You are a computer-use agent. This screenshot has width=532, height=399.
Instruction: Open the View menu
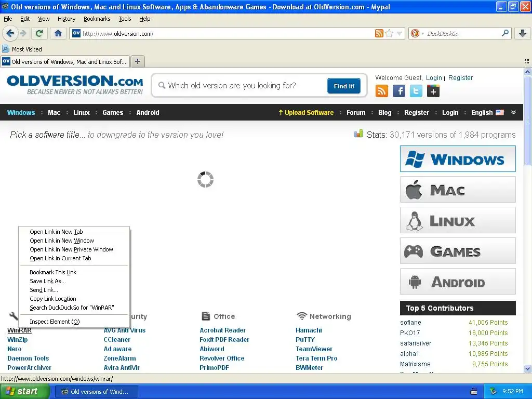[44, 19]
